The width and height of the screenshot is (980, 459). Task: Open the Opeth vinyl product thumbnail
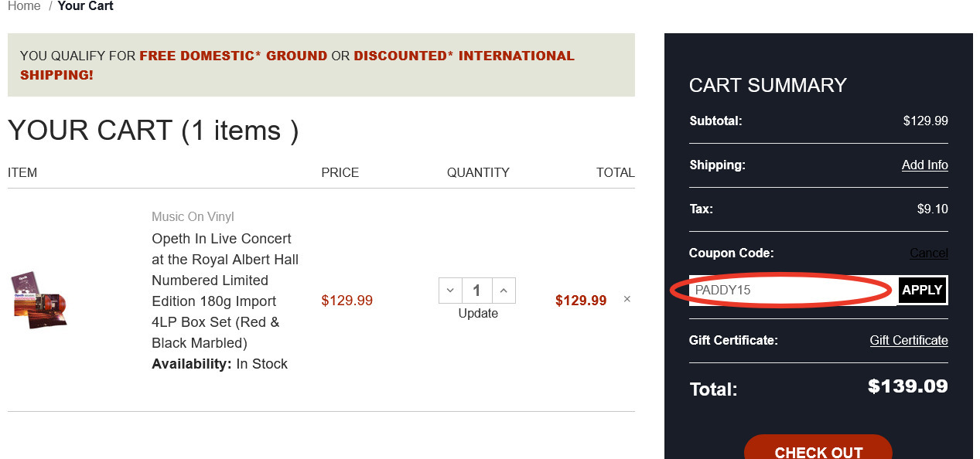coord(39,300)
